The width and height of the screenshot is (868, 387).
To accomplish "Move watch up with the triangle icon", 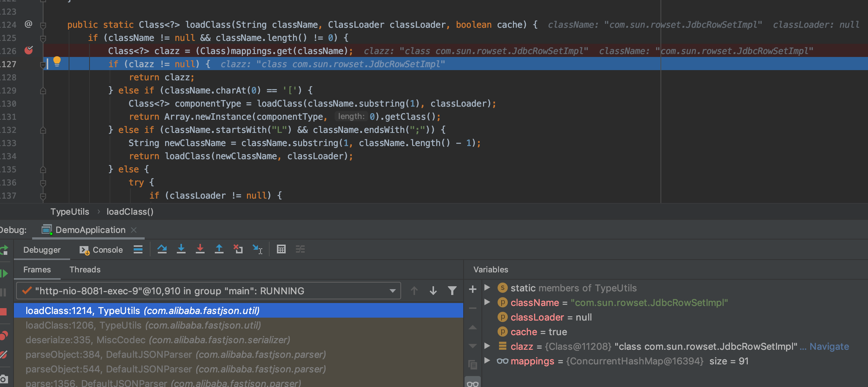I will click(x=472, y=327).
